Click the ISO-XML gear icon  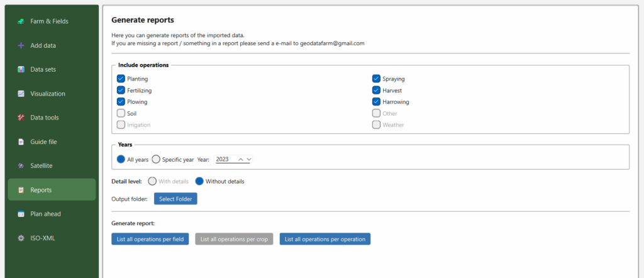click(x=21, y=238)
